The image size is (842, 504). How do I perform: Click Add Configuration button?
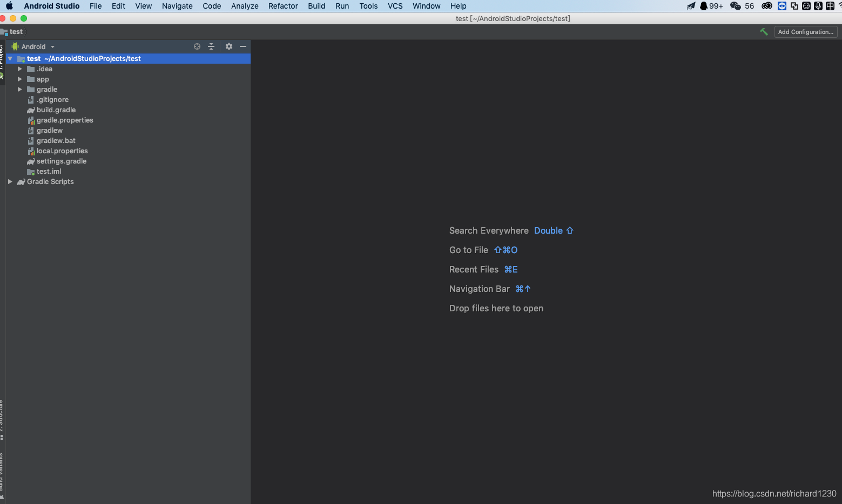(805, 32)
